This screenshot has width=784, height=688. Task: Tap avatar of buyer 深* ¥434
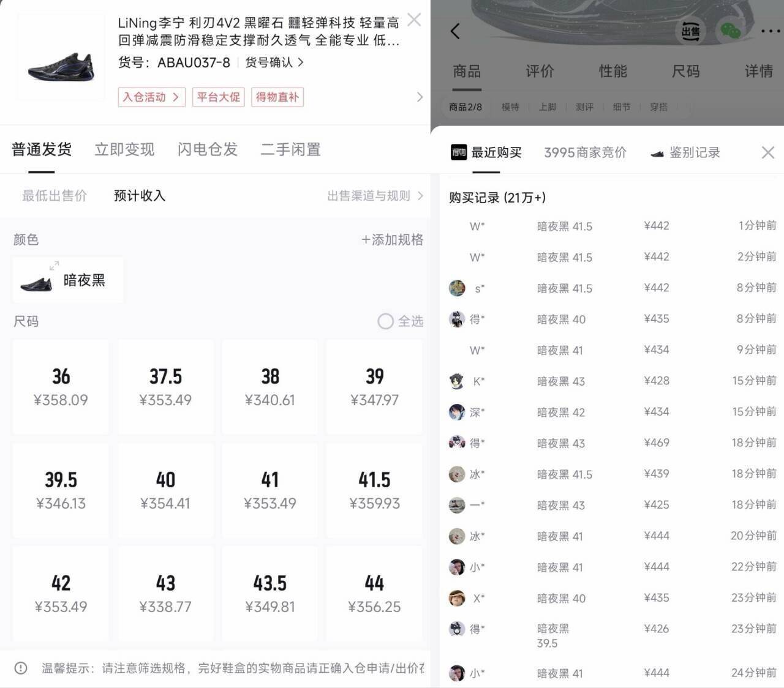[x=457, y=412]
